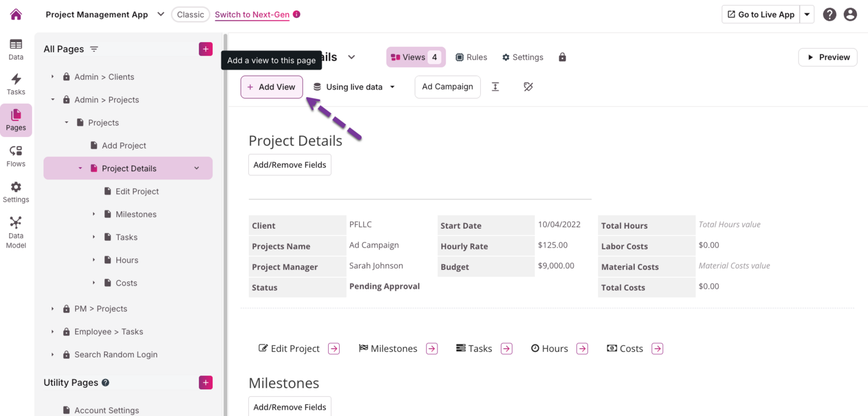Viewport: 868px width, 416px height.
Task: Switch to Next-Gen builder
Action: pos(252,14)
